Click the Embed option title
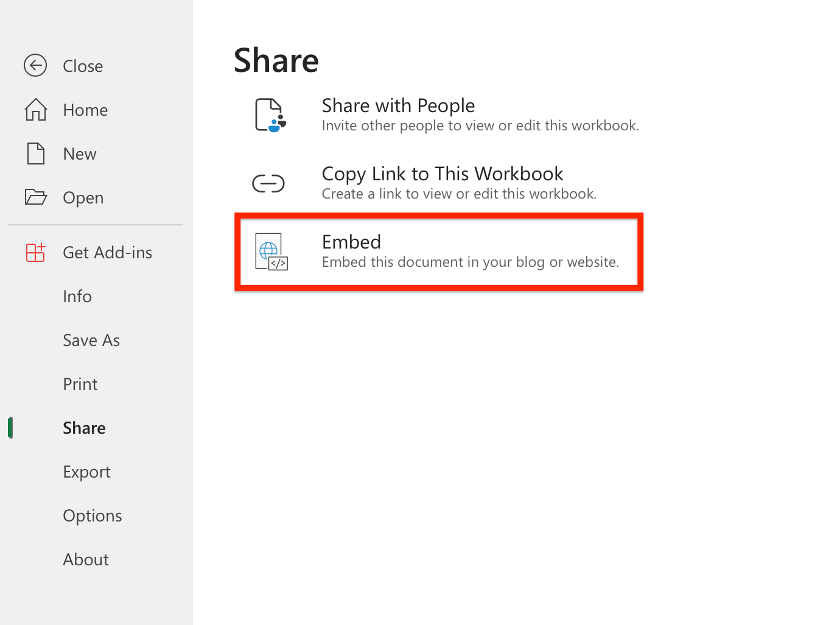This screenshot has width=840, height=625. (351, 242)
